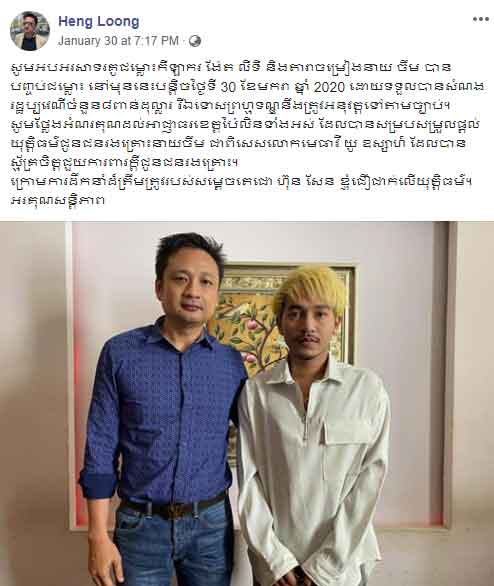This screenshot has width=494, height=586.
Task: Click the number 30 in the post text
Action: pos(229,87)
